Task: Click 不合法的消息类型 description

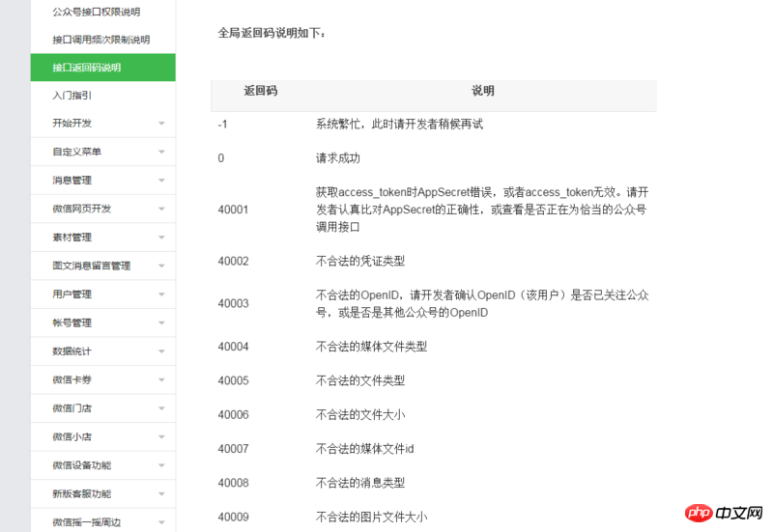Action: point(359,483)
